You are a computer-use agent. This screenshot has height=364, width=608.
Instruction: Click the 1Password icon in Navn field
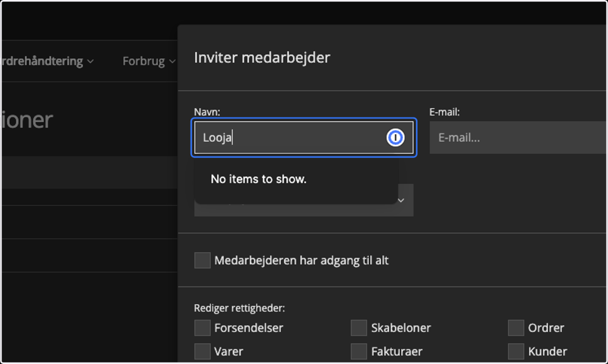tap(395, 137)
